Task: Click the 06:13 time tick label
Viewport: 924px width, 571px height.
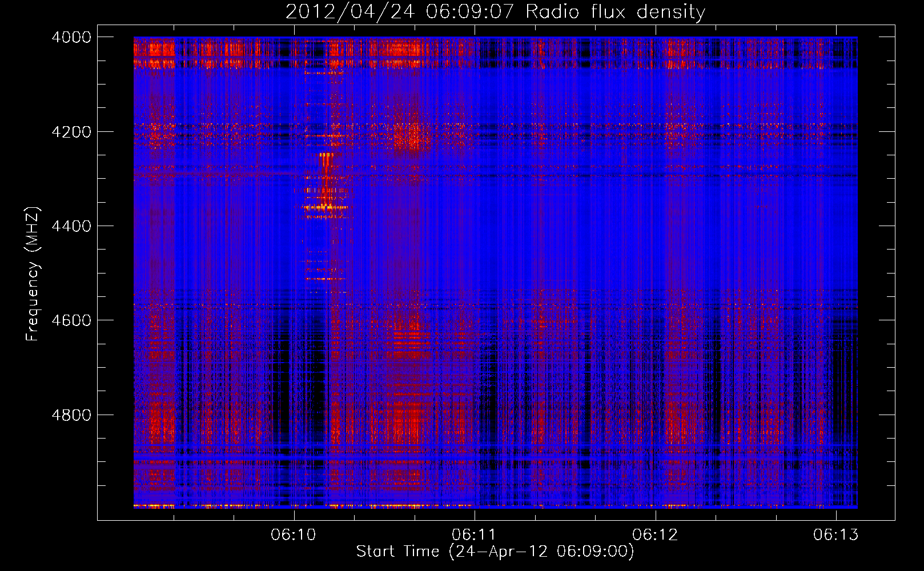Action: point(835,534)
